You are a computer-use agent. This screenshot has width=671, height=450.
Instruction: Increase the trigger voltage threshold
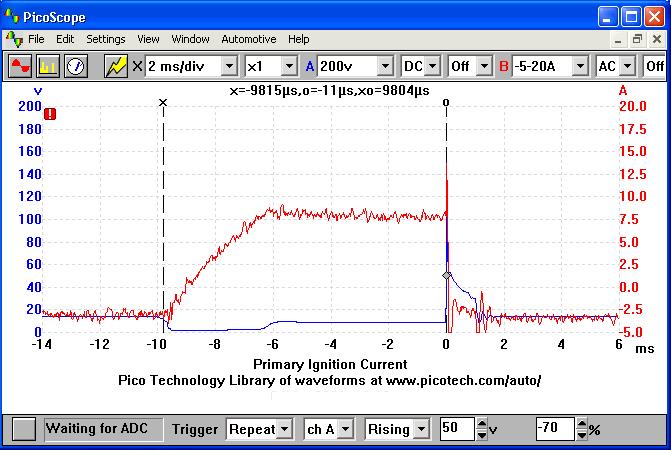pos(482,424)
